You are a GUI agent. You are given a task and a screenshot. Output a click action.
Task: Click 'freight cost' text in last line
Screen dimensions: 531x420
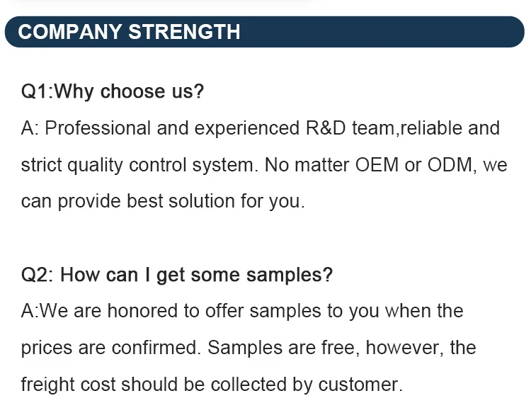68,385
